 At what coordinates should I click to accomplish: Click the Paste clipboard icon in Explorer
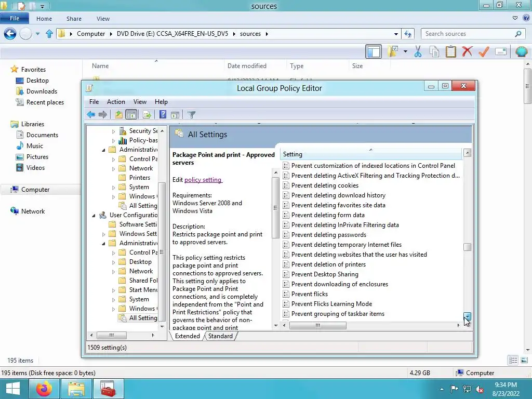coord(451,51)
